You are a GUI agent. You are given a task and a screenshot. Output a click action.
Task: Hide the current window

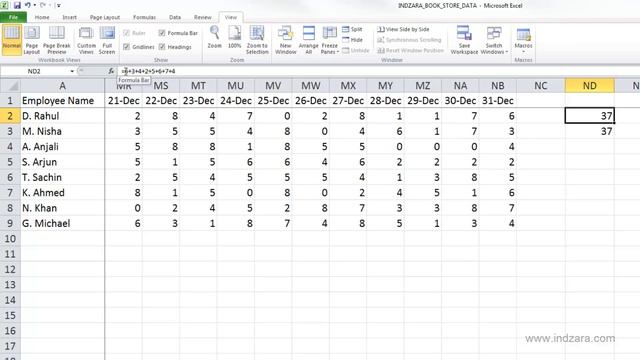[352, 40]
